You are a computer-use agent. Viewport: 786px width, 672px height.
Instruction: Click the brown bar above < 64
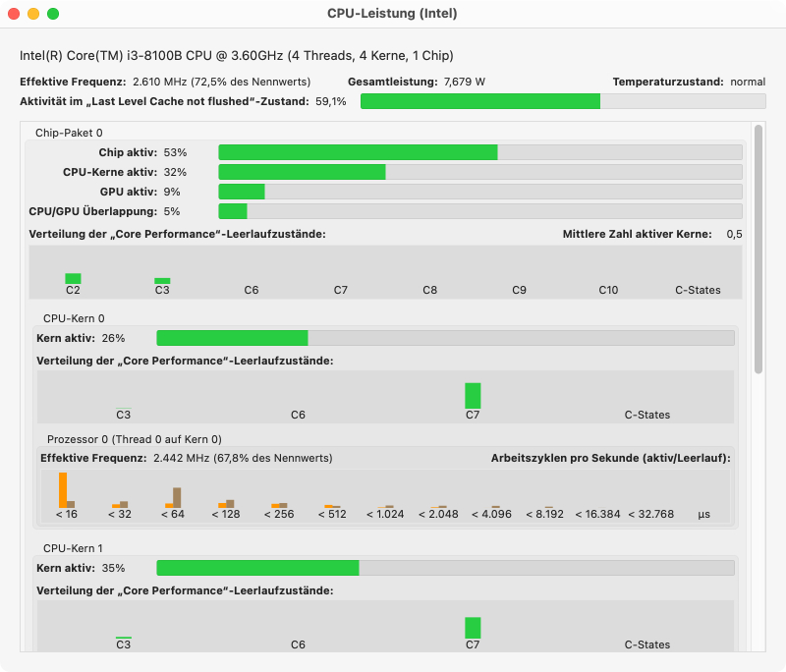[x=177, y=497]
